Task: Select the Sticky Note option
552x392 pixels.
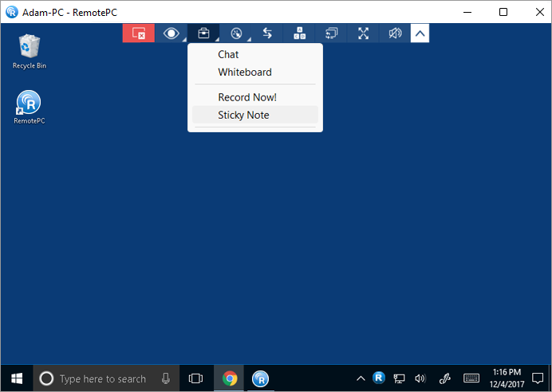Action: 243,115
